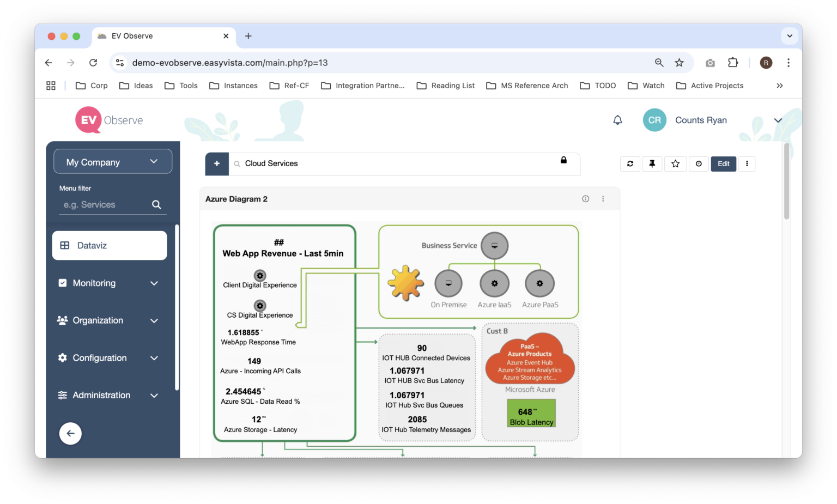Open dashboard three-dot options menu
Viewport: 837px width, 504px height.
747,163
